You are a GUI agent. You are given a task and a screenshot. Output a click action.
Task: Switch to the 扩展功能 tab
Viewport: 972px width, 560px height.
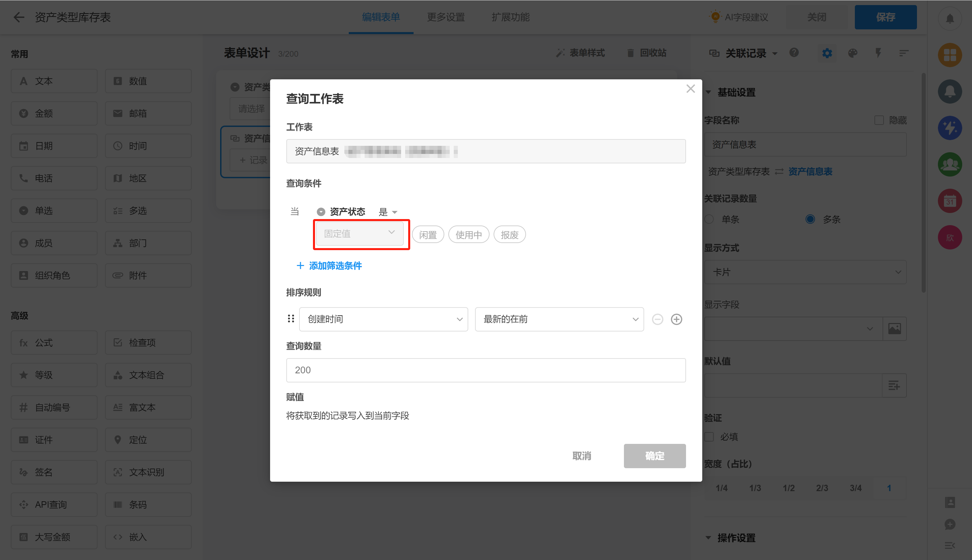click(510, 17)
